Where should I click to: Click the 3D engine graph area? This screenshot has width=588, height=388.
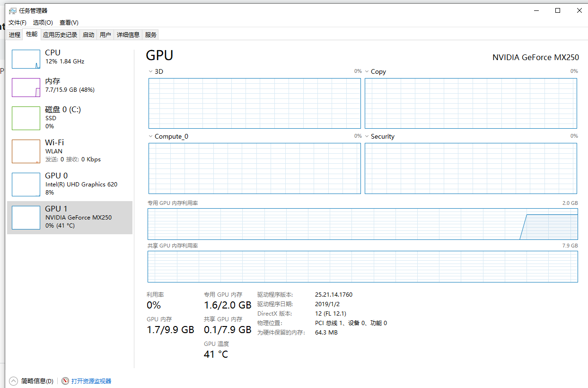click(x=255, y=103)
